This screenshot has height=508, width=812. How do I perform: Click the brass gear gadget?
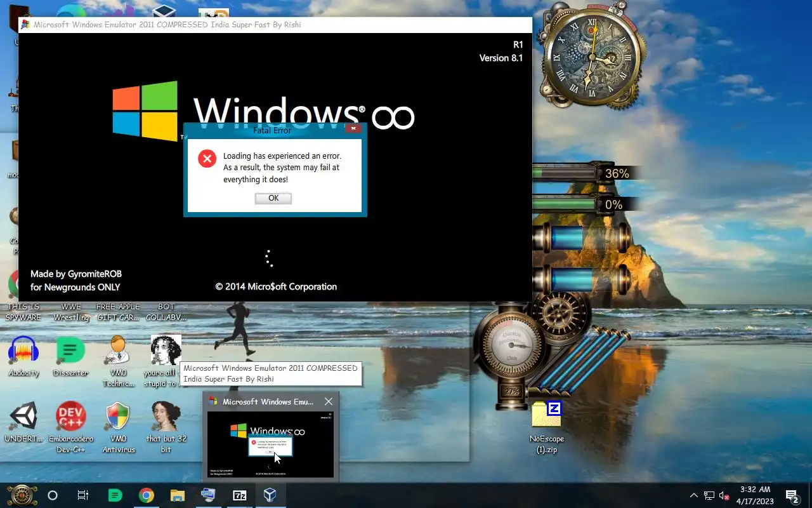pos(561,316)
